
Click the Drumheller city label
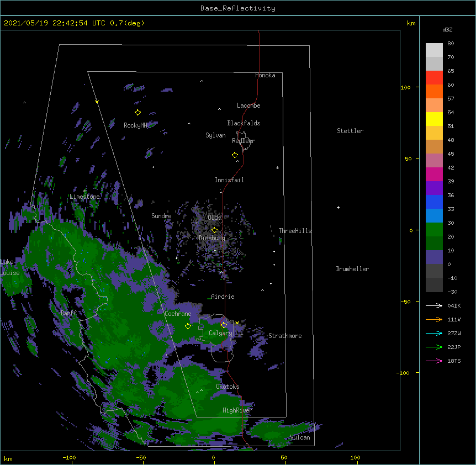(x=352, y=269)
